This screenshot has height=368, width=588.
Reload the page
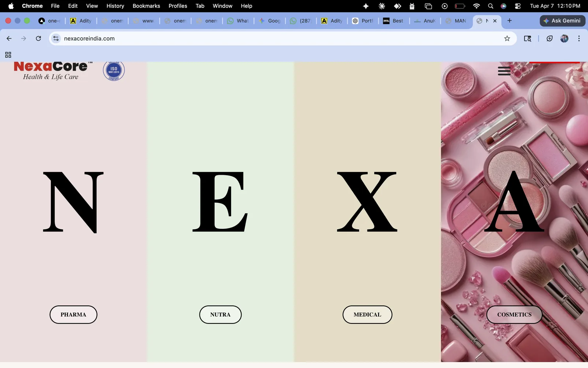pos(38,39)
